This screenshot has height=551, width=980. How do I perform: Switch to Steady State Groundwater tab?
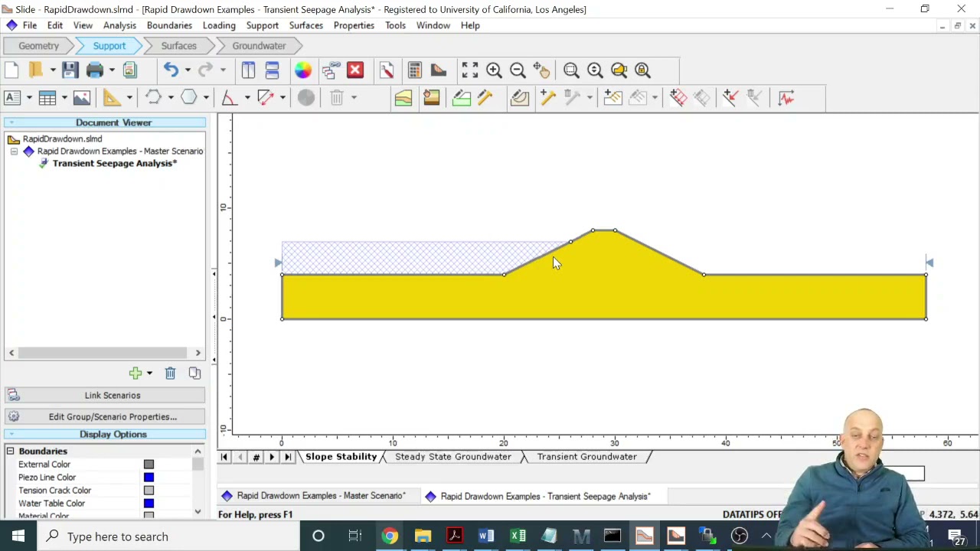pos(452,457)
